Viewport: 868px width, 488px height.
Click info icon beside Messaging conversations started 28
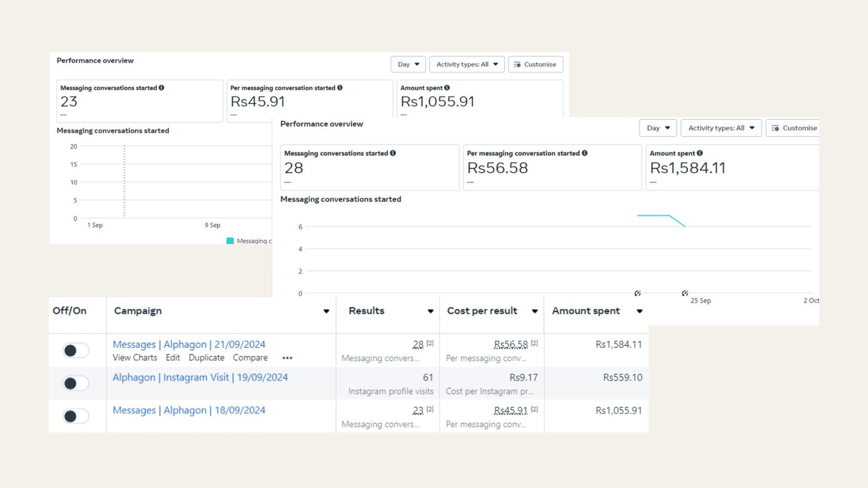pos(393,153)
